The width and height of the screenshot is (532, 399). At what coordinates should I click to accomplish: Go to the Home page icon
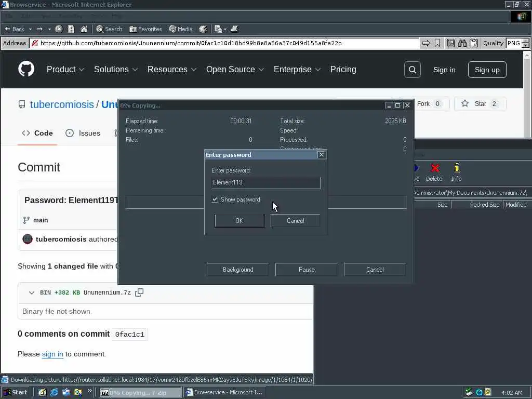pyautogui.click(x=84, y=29)
